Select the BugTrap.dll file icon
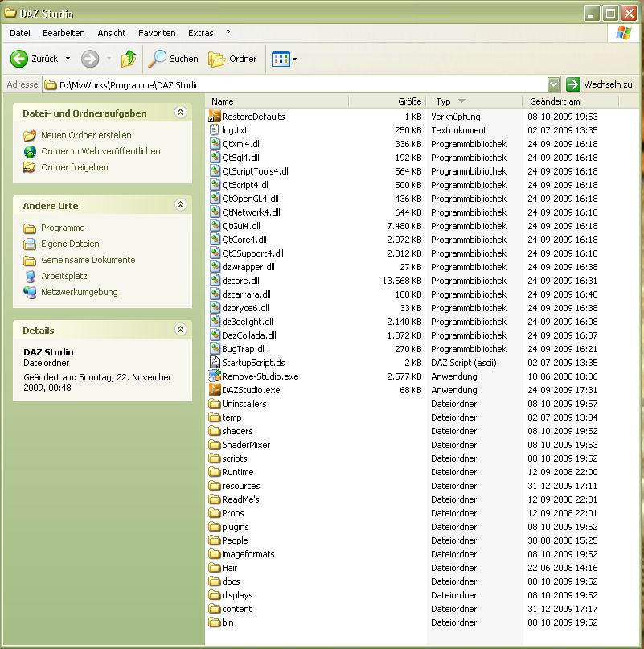Viewport: 644px width, 649px height. tap(215, 348)
